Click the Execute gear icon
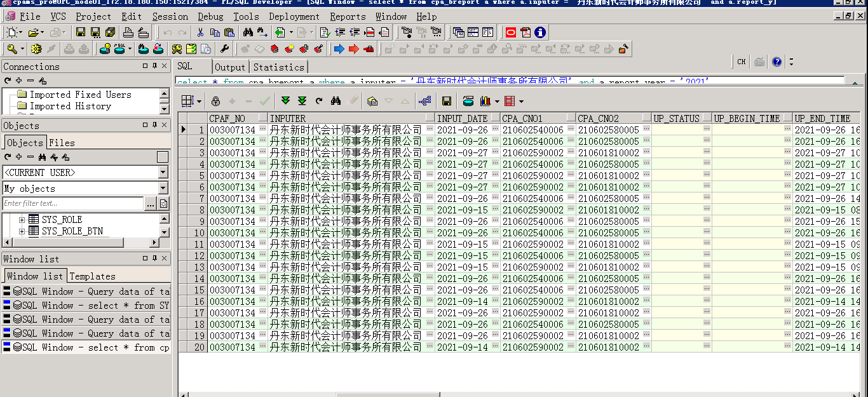Viewport: 868px width, 397px height. pos(36,49)
